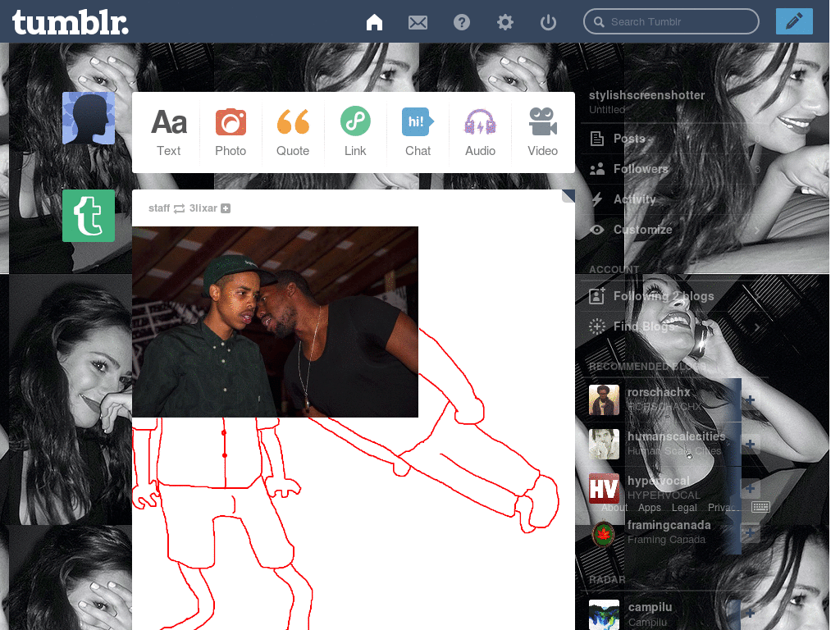Click the blue compose pencil button
The width and height of the screenshot is (840, 630).
tap(794, 21)
